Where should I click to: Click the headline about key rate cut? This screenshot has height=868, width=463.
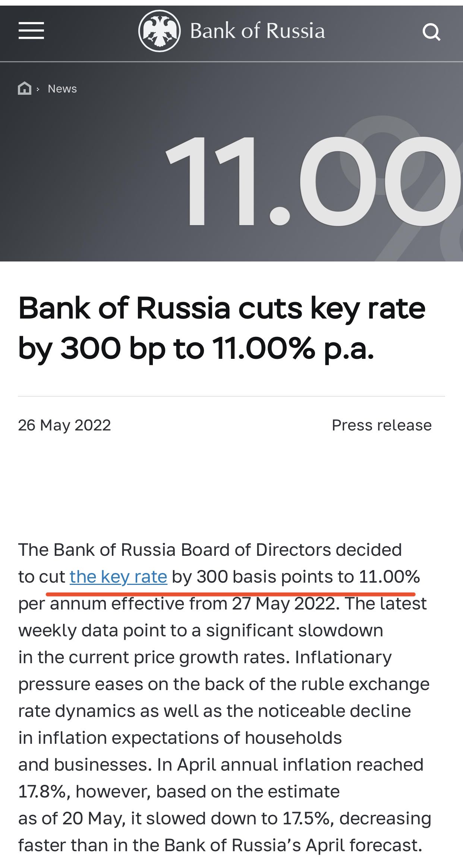pos(221,328)
